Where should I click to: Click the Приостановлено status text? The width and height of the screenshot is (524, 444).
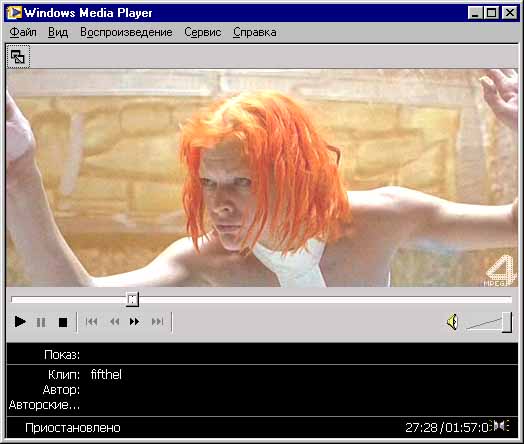coord(73,428)
